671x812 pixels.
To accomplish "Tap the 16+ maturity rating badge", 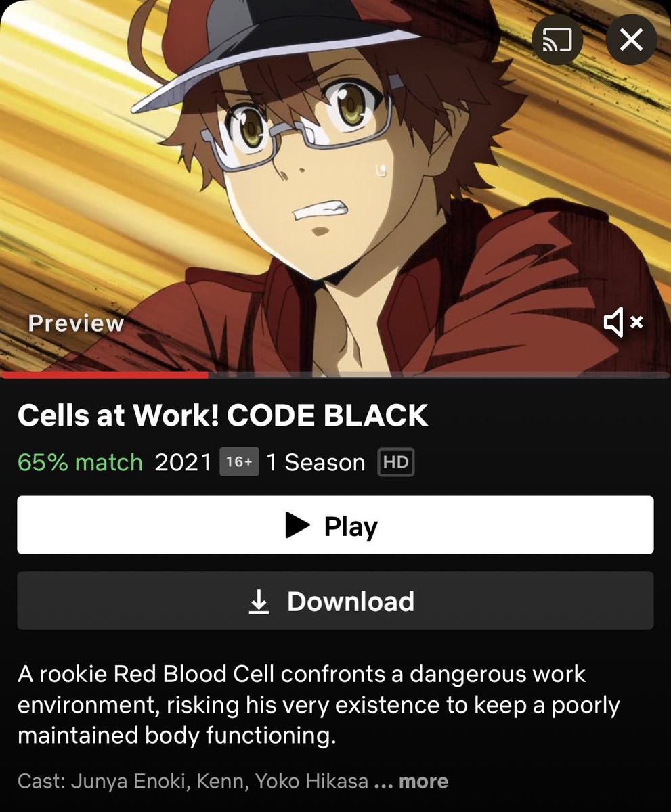I will pyautogui.click(x=239, y=462).
